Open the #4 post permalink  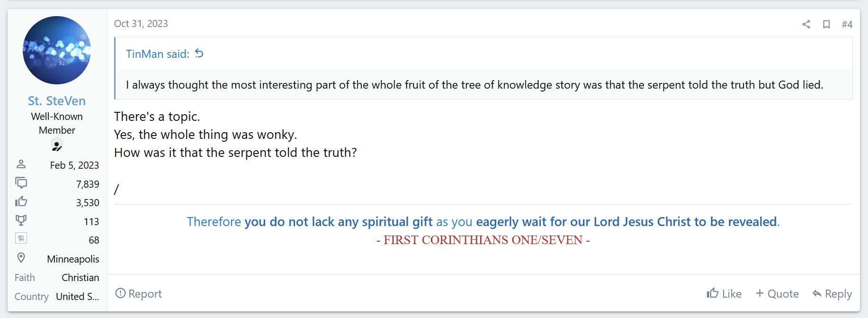click(x=847, y=24)
